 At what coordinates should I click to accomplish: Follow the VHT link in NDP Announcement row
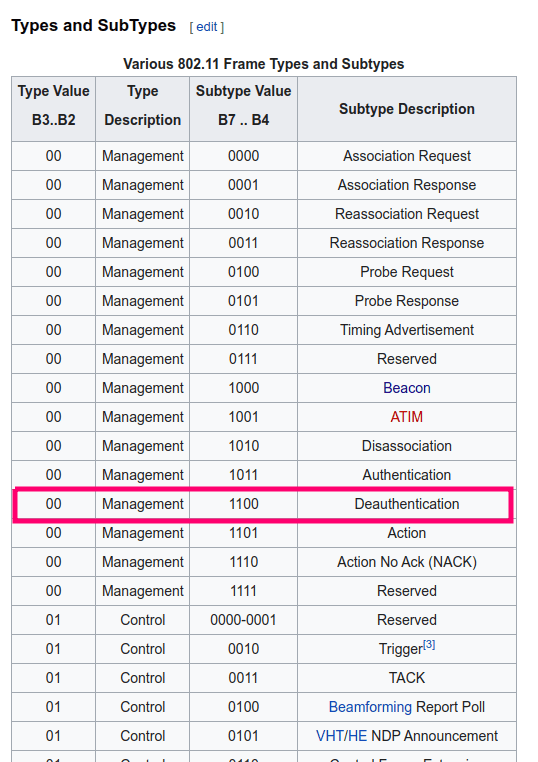[x=329, y=736]
